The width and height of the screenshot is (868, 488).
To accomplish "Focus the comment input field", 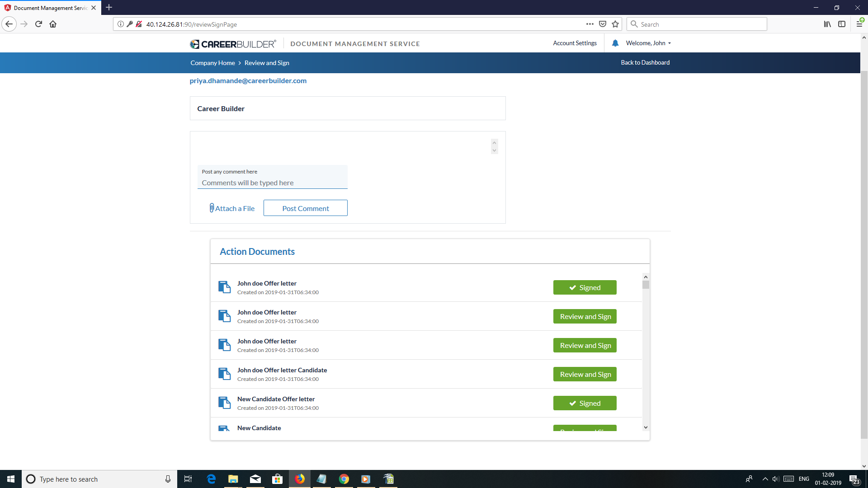I will click(272, 183).
